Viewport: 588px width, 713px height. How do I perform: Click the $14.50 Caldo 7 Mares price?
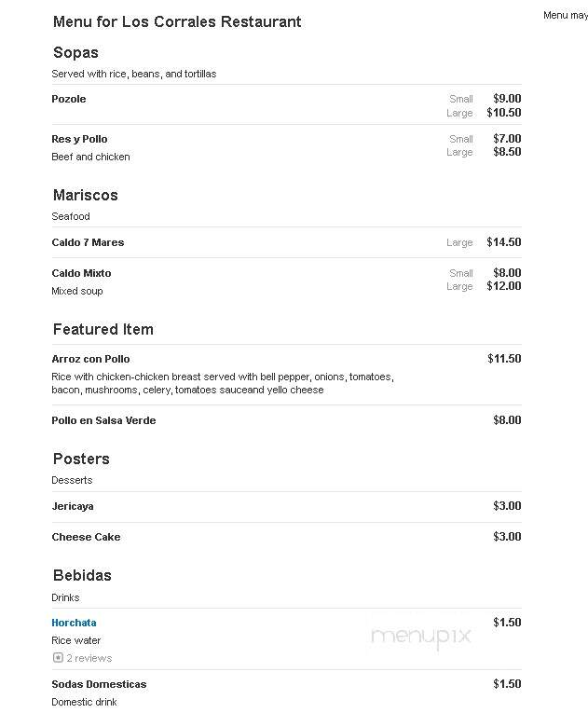[504, 242]
